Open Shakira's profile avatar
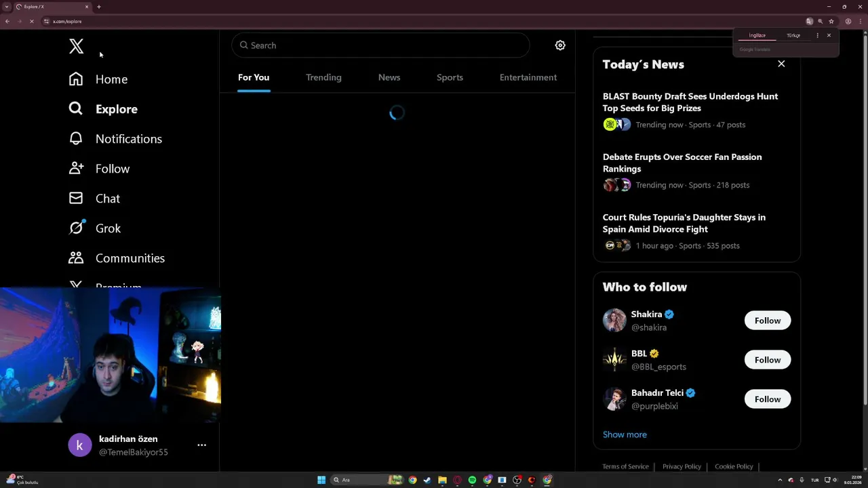 click(x=614, y=321)
